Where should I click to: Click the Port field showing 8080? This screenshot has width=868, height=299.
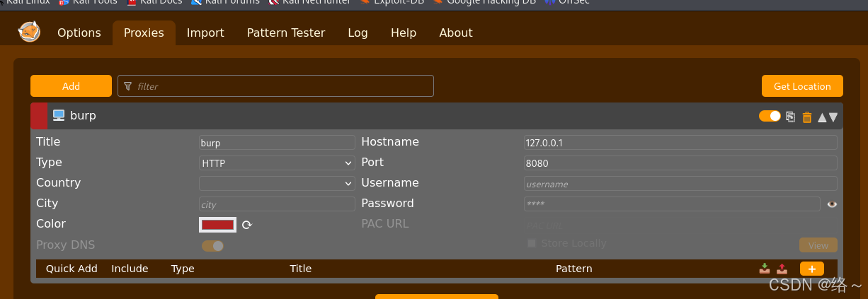point(680,163)
